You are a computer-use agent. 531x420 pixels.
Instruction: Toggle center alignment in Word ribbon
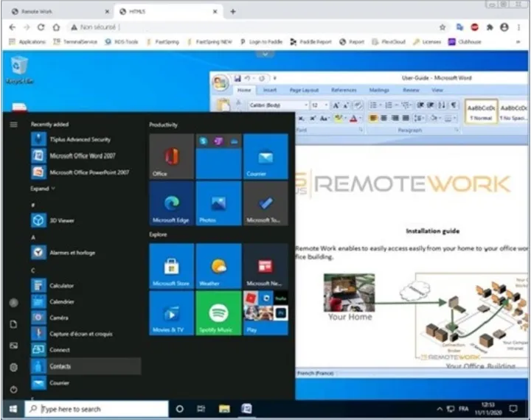point(383,118)
